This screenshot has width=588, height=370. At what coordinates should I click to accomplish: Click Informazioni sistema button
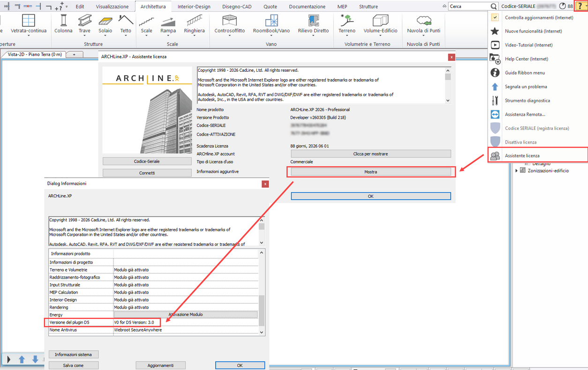74,355
